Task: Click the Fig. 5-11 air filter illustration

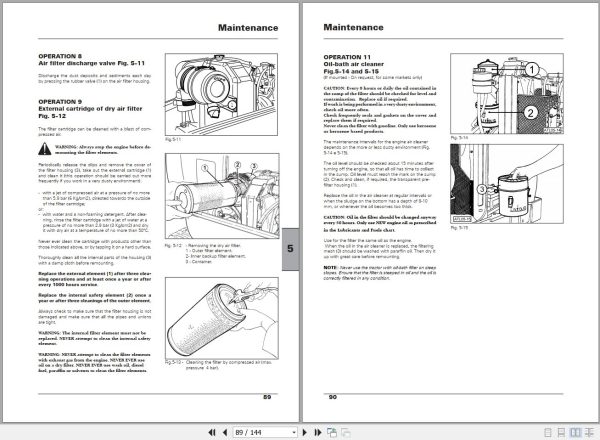Action: point(221,94)
